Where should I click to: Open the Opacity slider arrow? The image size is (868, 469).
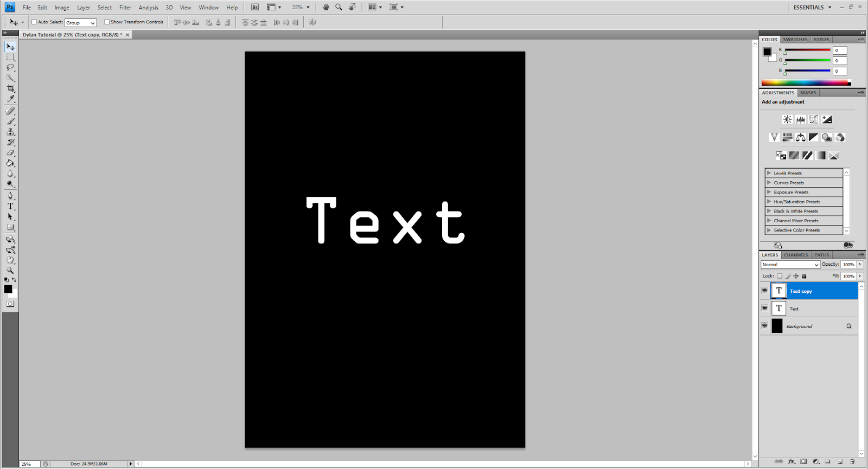click(x=860, y=265)
